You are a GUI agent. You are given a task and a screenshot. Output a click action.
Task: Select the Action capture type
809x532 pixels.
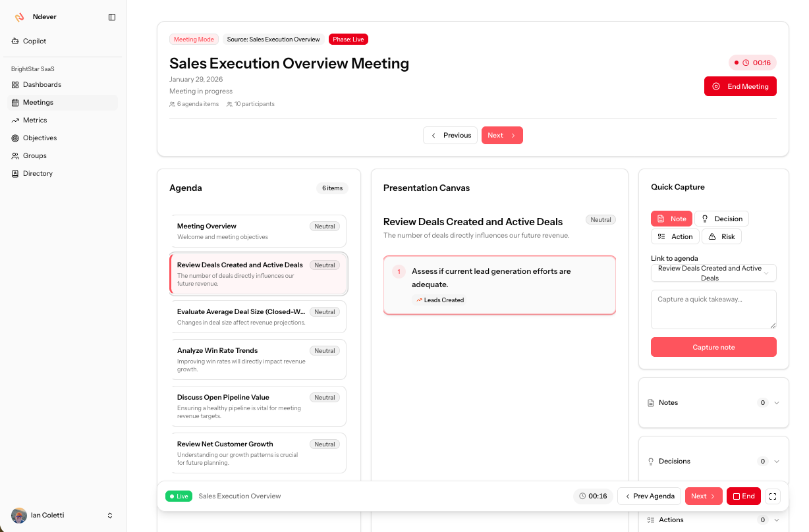pyautogui.click(x=675, y=236)
